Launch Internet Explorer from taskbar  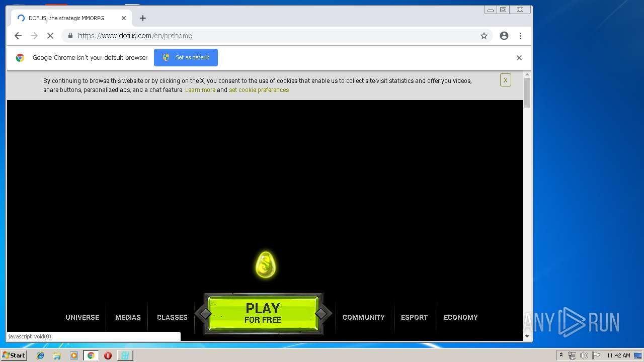[x=40, y=355]
